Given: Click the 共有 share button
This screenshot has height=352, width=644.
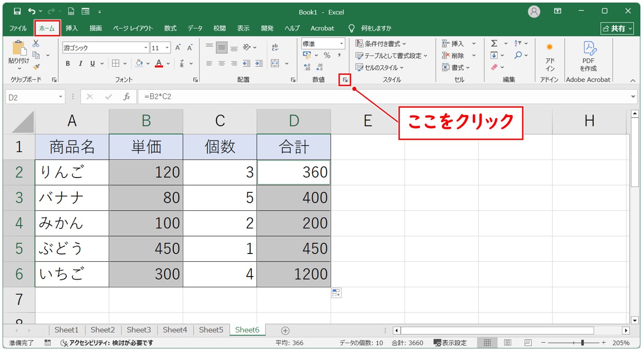Looking at the screenshot, I should [617, 28].
